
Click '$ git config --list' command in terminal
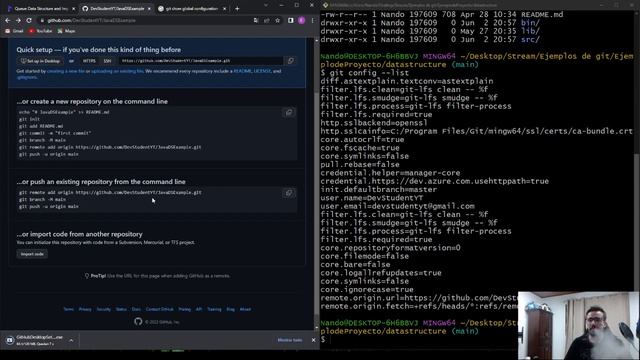(x=365, y=73)
